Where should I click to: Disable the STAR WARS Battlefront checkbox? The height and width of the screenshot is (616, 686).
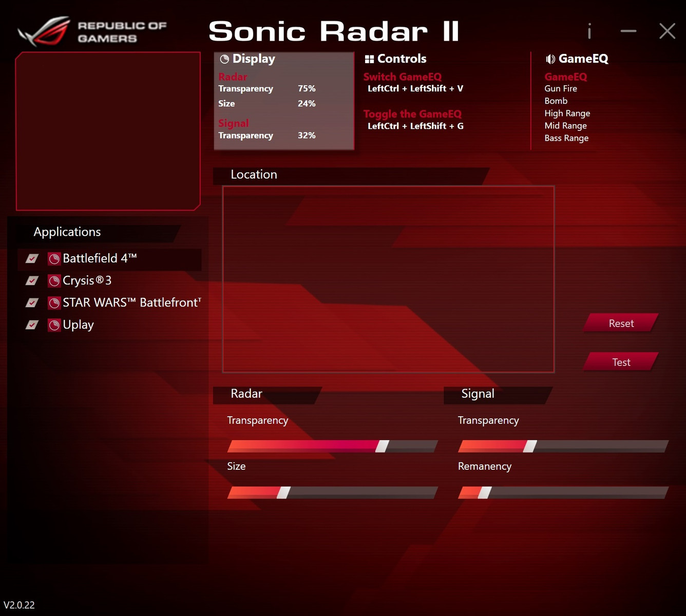pyautogui.click(x=32, y=303)
